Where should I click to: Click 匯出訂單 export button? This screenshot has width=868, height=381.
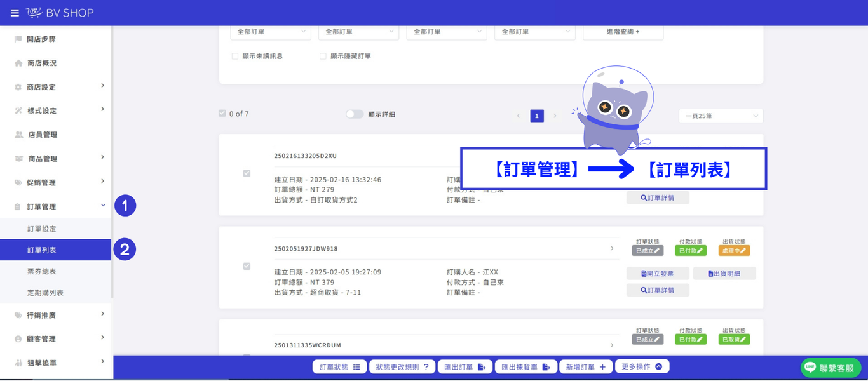pyautogui.click(x=465, y=367)
